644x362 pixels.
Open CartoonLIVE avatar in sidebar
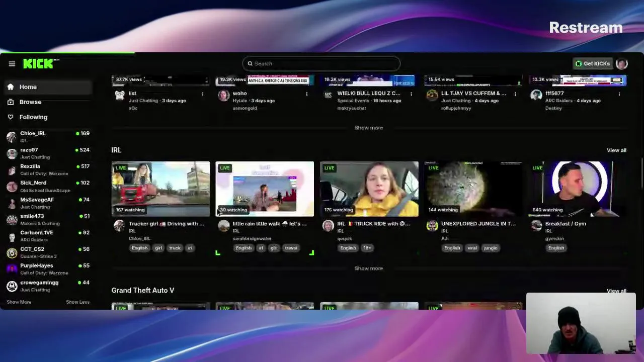click(x=12, y=236)
